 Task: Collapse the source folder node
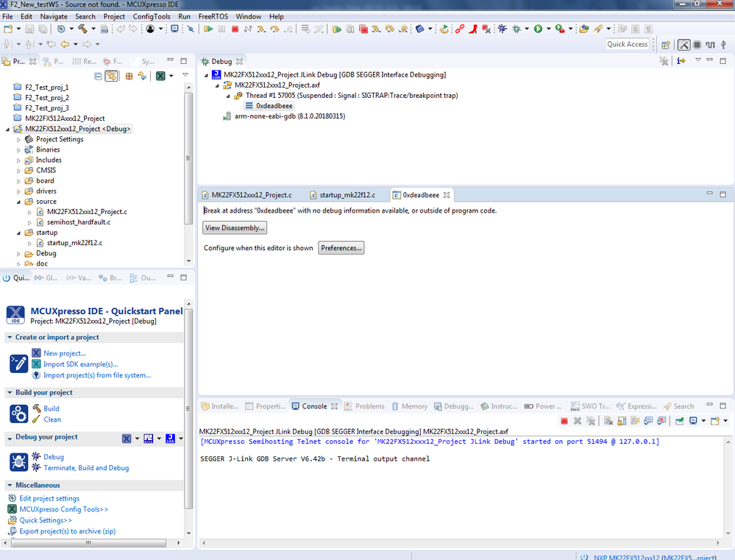pyautogui.click(x=18, y=202)
